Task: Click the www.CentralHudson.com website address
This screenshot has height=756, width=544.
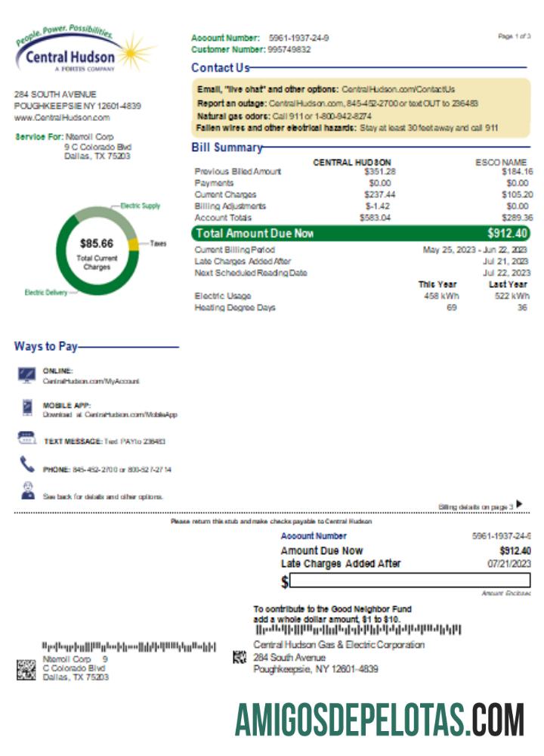Action: coord(62,118)
